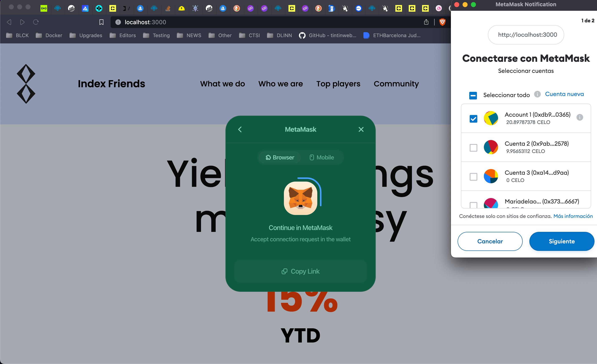Select the Browser option in the modal
The width and height of the screenshot is (597, 364).
[x=280, y=157]
